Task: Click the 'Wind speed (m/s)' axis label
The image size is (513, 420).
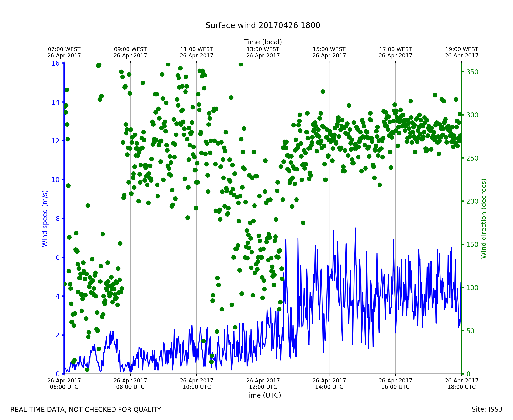Action: pyautogui.click(x=45, y=218)
